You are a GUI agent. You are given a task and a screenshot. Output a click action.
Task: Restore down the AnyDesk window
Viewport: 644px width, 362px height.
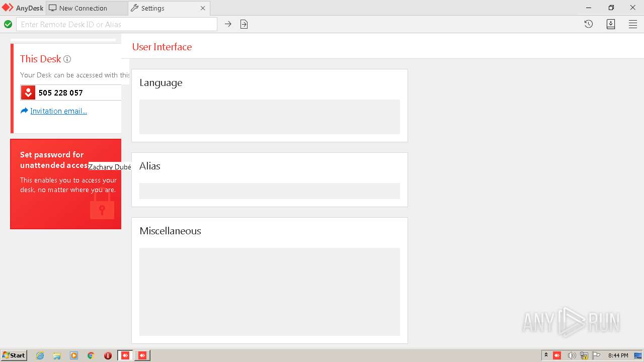pyautogui.click(x=611, y=8)
